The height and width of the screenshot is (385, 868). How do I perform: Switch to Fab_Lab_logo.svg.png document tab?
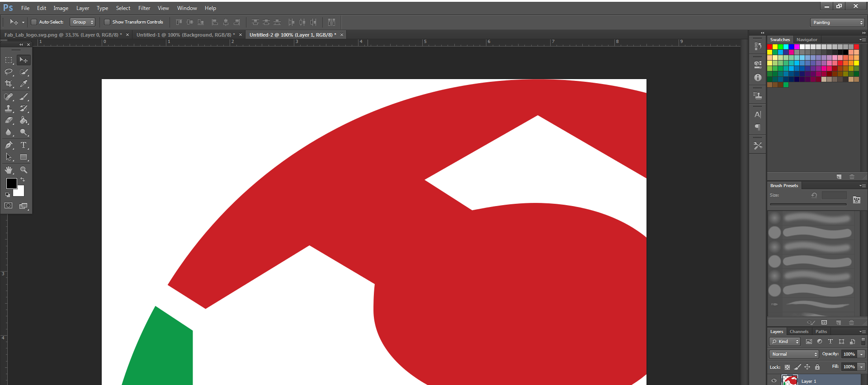tap(63, 35)
